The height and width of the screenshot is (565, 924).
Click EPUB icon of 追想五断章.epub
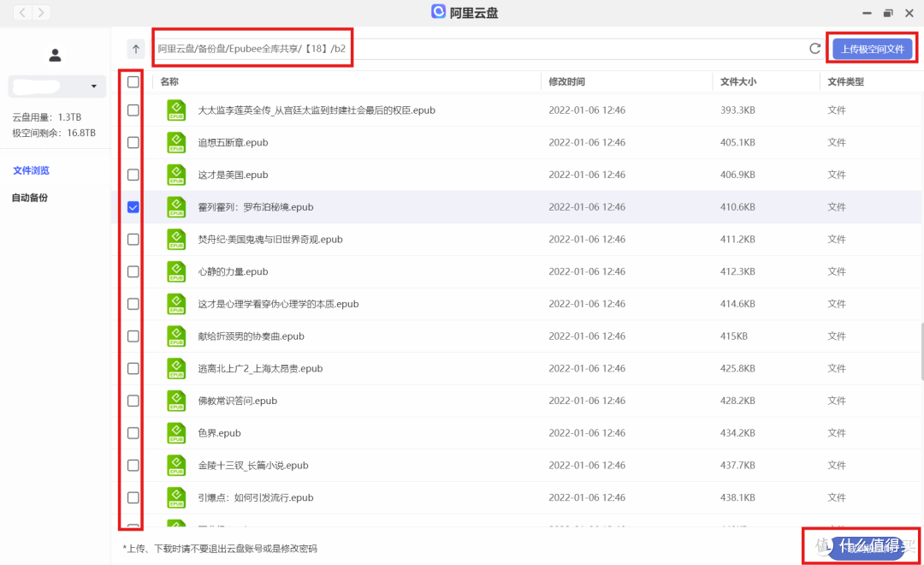click(x=176, y=142)
